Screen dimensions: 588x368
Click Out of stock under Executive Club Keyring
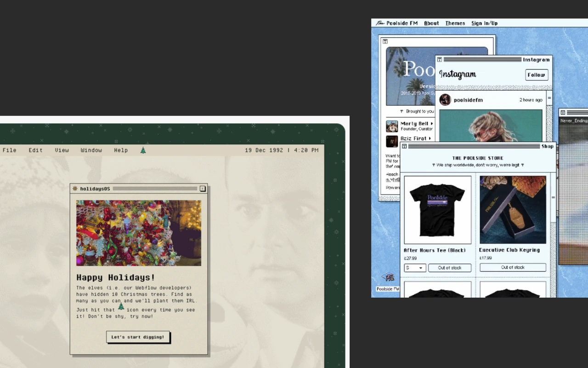coord(513,267)
